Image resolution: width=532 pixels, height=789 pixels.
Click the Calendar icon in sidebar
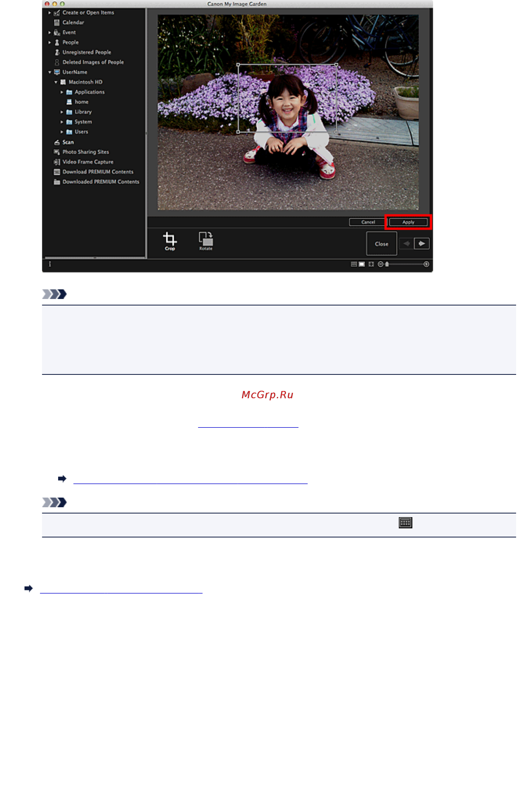point(57,22)
